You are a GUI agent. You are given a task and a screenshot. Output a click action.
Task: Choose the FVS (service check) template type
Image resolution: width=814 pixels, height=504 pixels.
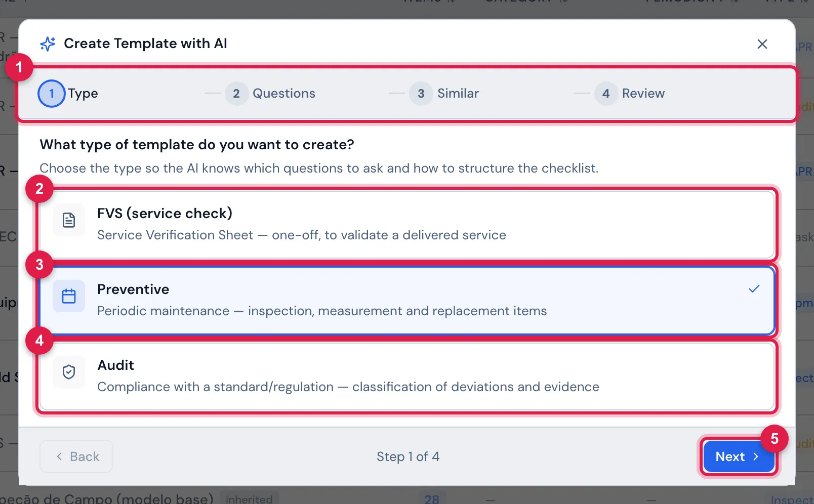(407, 225)
